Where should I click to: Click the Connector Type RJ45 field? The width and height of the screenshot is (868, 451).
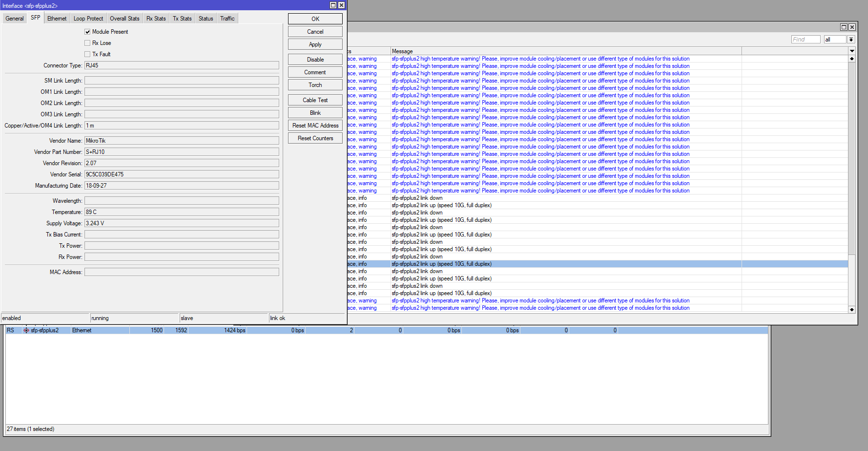point(182,65)
